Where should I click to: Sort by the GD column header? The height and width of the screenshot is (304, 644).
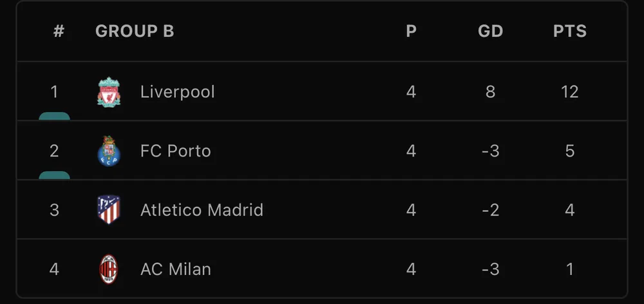click(491, 31)
